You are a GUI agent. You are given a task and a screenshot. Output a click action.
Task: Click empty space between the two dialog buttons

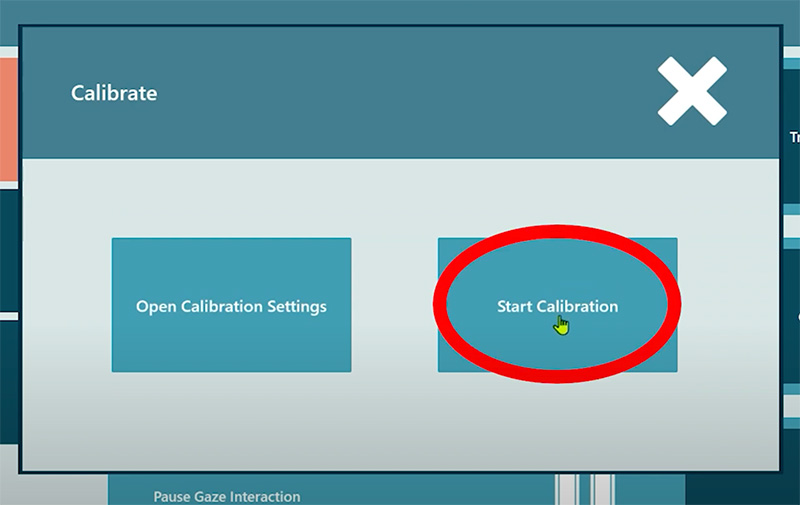[394, 305]
